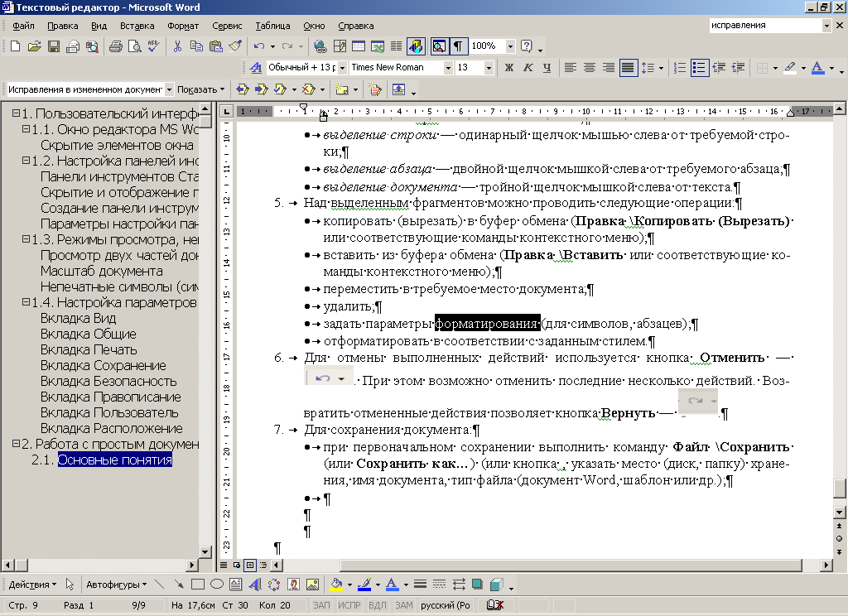Apply highlight color marker
The height and width of the screenshot is (616, 848).
[790, 68]
